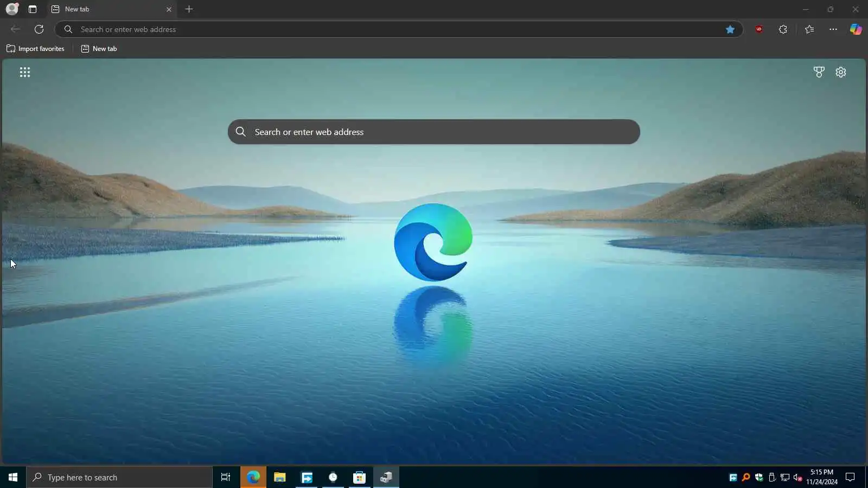The image size is (868, 488).
Task: Open page settings gear on the new tab page
Action: (841, 72)
